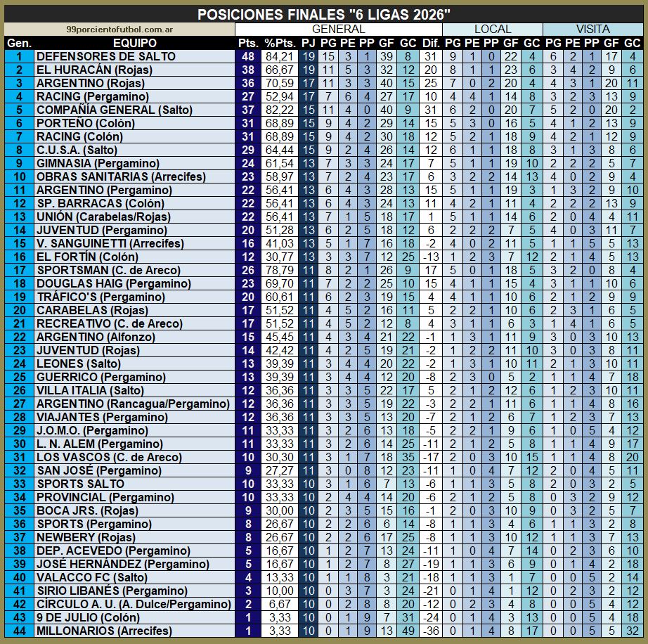Select team DEP. ACEVEDO (Pergamino)

click(x=113, y=551)
